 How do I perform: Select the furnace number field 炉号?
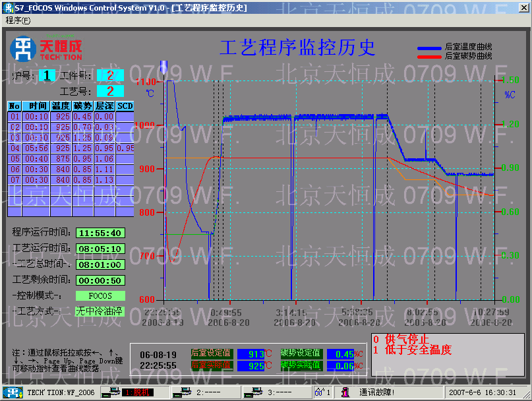[47, 76]
